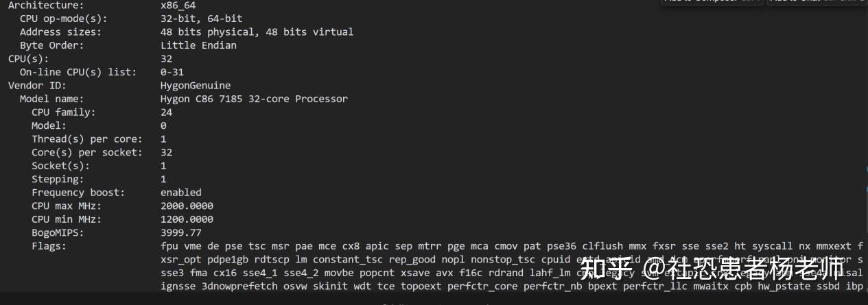Click the CPU op-mode(s) value text

point(201,19)
